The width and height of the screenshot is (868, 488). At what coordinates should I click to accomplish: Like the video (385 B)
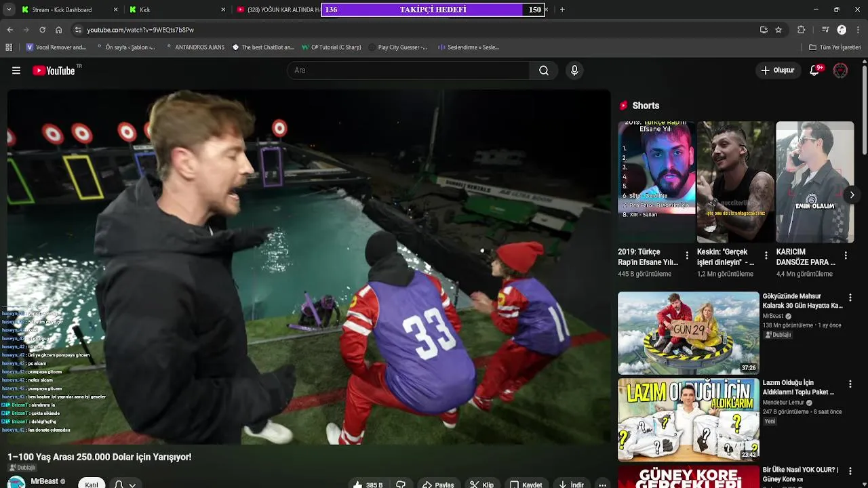point(368,485)
